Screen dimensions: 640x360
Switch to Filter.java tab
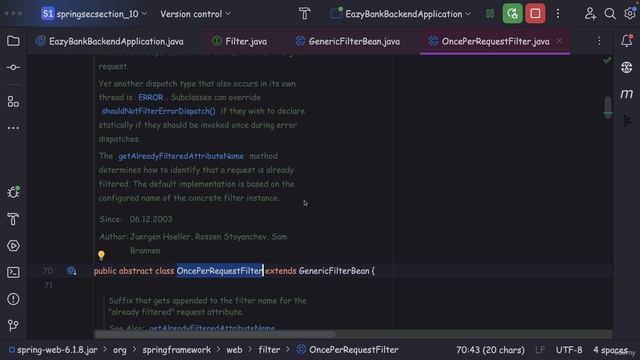pos(240,41)
